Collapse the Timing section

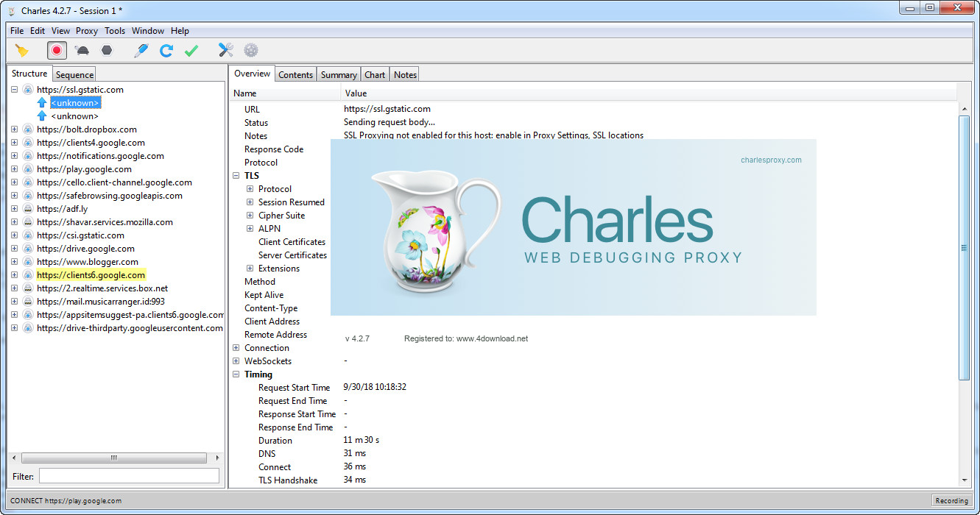tap(236, 374)
